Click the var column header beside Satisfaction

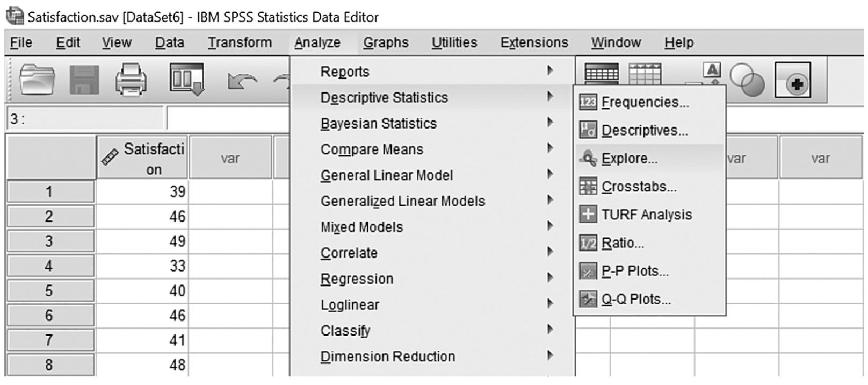[x=230, y=158]
